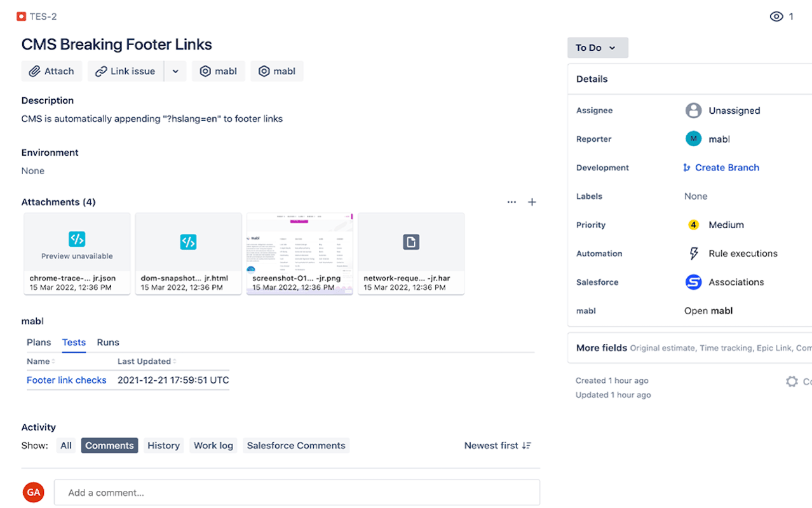Expand the dropdown next to Link issue
The width and height of the screenshot is (812, 508).
(x=175, y=71)
